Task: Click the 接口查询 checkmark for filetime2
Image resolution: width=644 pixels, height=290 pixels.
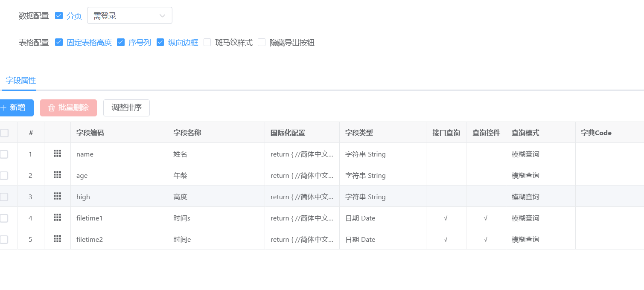Action: click(446, 240)
